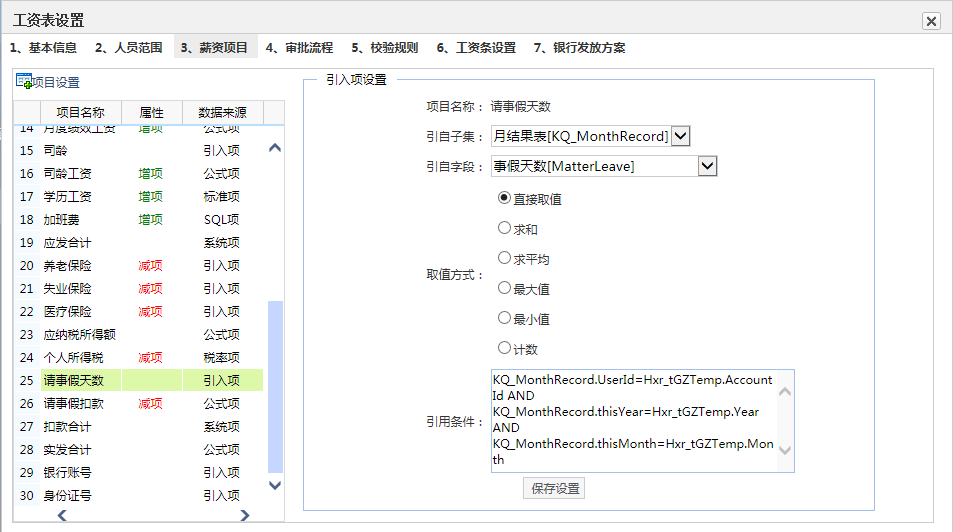Viewport: 953px width, 532px height.
Task: Select the 直接取值 radio option
Action: click(x=505, y=198)
